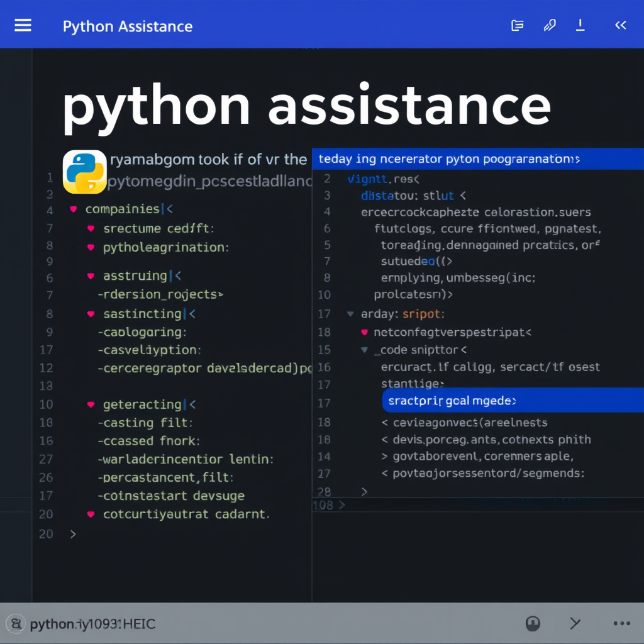
Task: Click the document list icon in header
Action: tap(517, 25)
